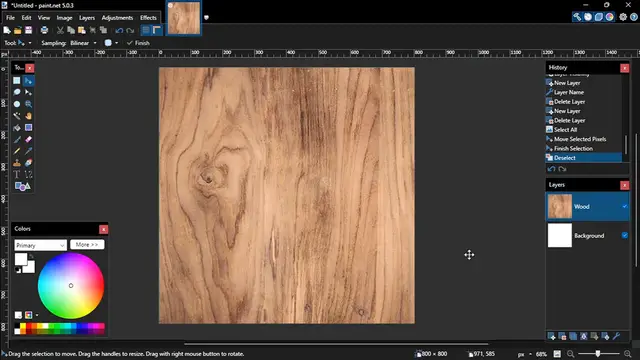Select the Gradient tool

(28, 128)
